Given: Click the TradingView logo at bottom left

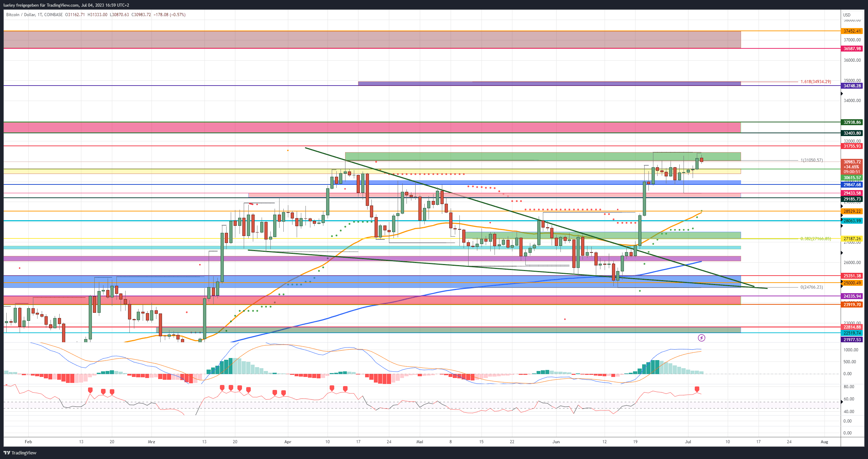Looking at the screenshot, I should click(x=20, y=453).
